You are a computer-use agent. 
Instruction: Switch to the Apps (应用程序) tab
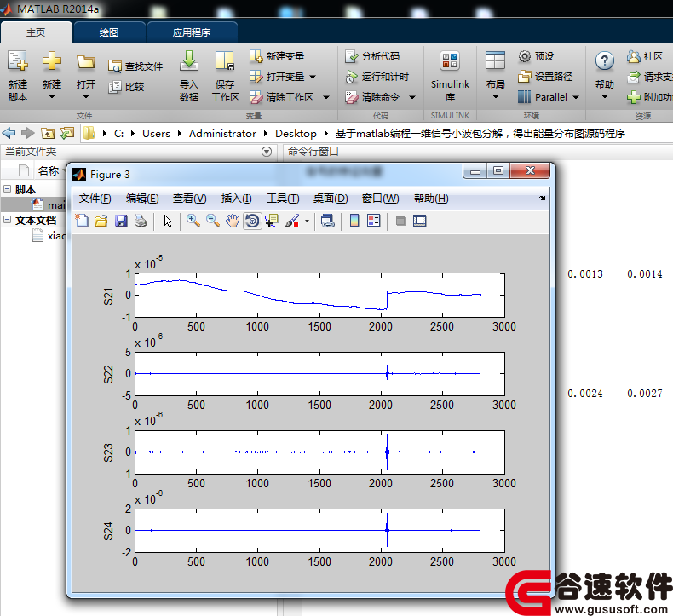(192, 32)
